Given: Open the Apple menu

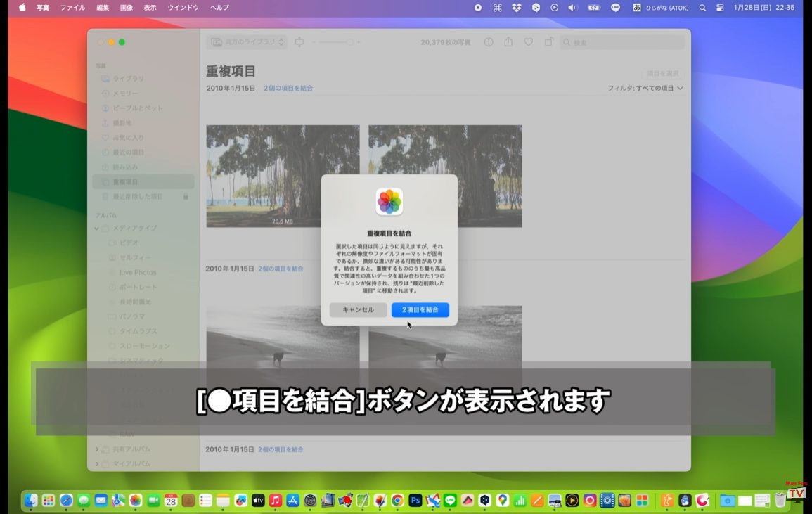Looking at the screenshot, I should (x=22, y=8).
